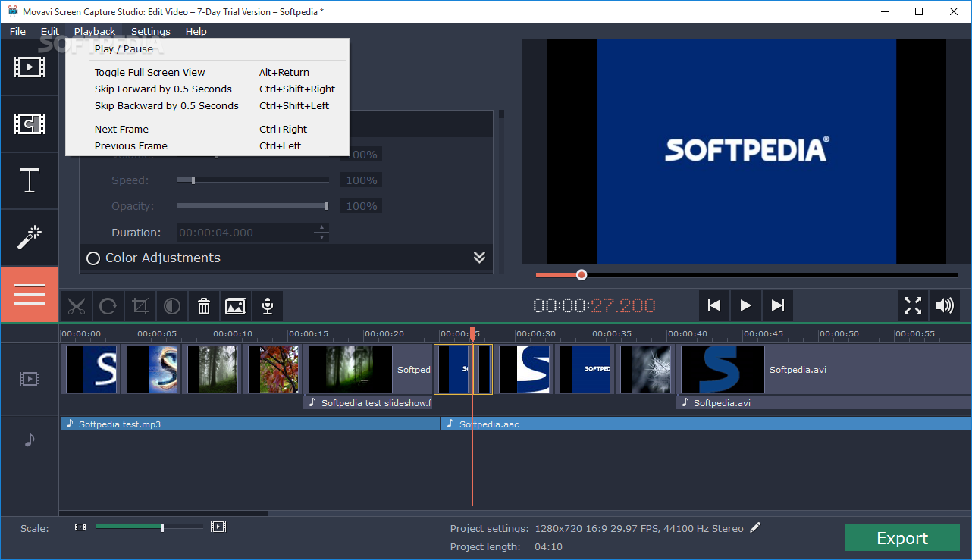Select the highlighted blue Softpedia clip
Viewport: 972px width, 560px height.
click(x=453, y=370)
